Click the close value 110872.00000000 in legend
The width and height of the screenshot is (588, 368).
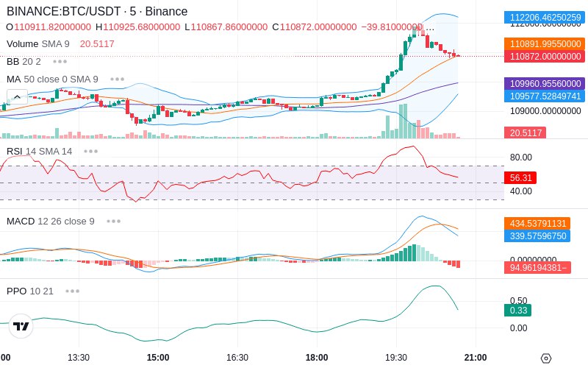318,27
